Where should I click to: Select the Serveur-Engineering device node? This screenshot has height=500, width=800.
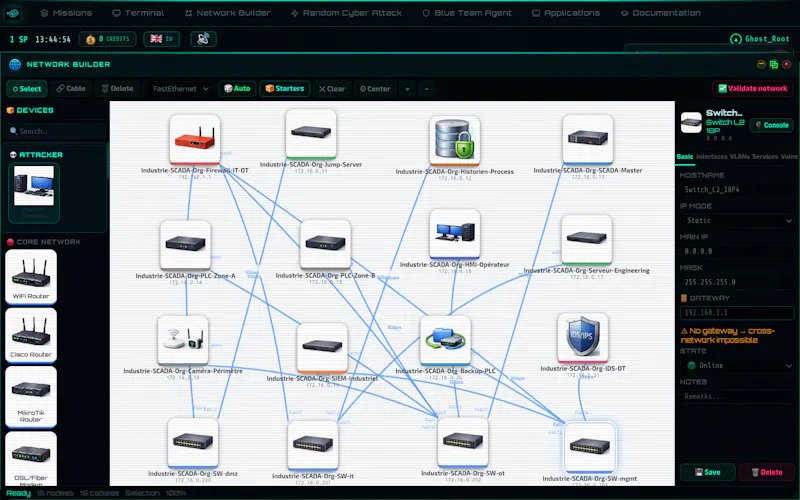pyautogui.click(x=587, y=239)
